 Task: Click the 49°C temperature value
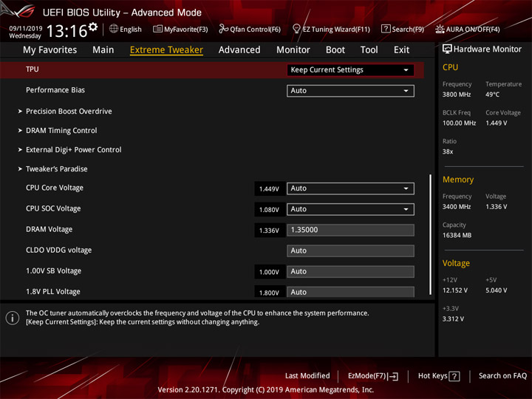point(492,95)
